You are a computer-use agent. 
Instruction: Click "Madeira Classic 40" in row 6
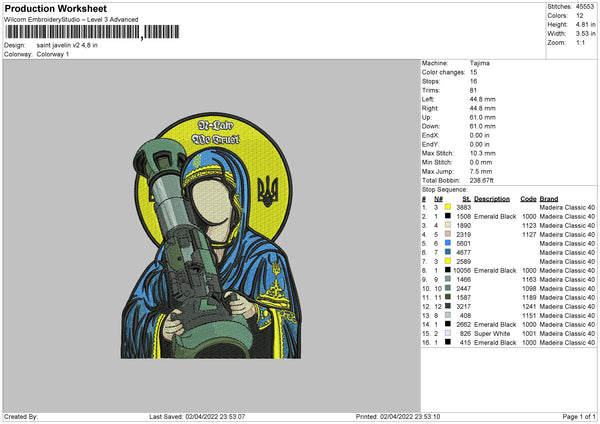click(567, 253)
